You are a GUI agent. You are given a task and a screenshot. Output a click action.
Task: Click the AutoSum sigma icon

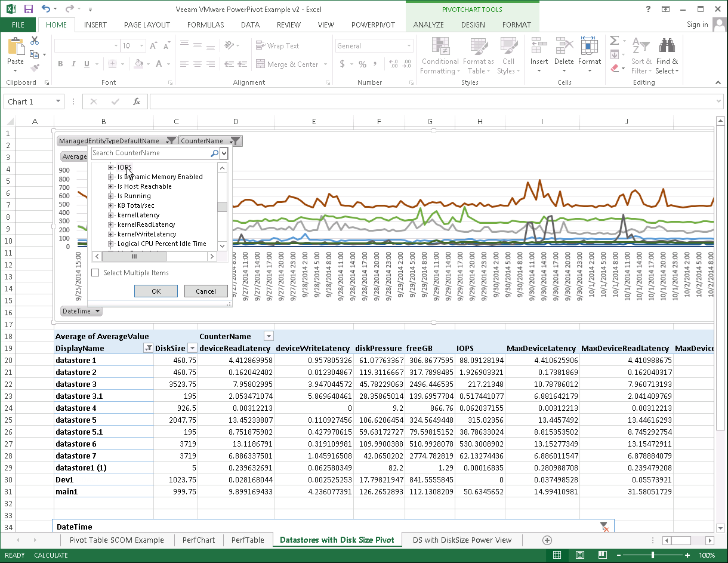click(614, 41)
